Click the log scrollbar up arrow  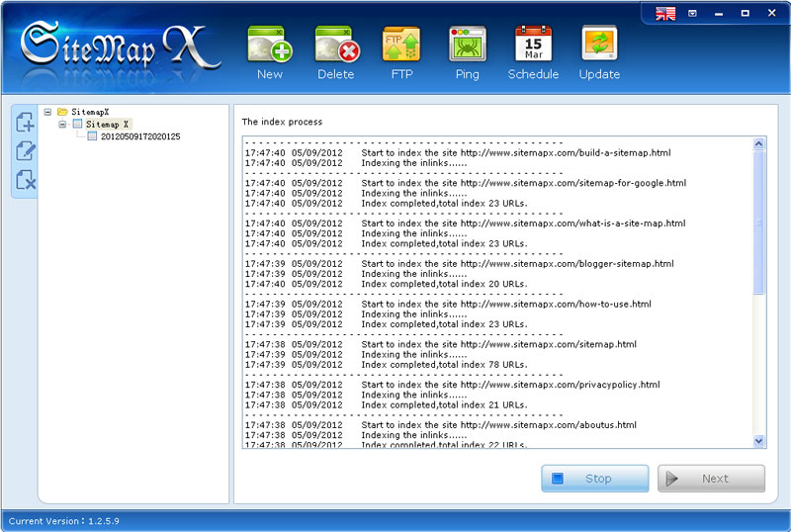(758, 144)
